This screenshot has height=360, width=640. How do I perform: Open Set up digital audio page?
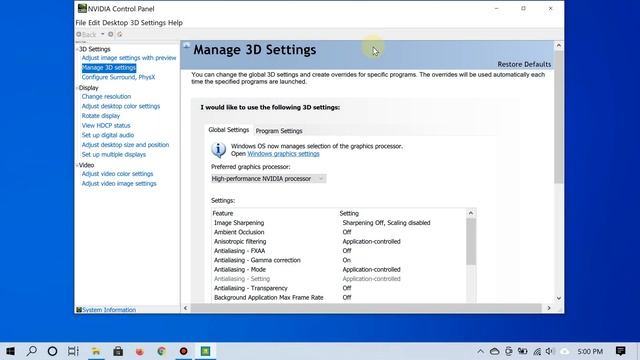108,135
